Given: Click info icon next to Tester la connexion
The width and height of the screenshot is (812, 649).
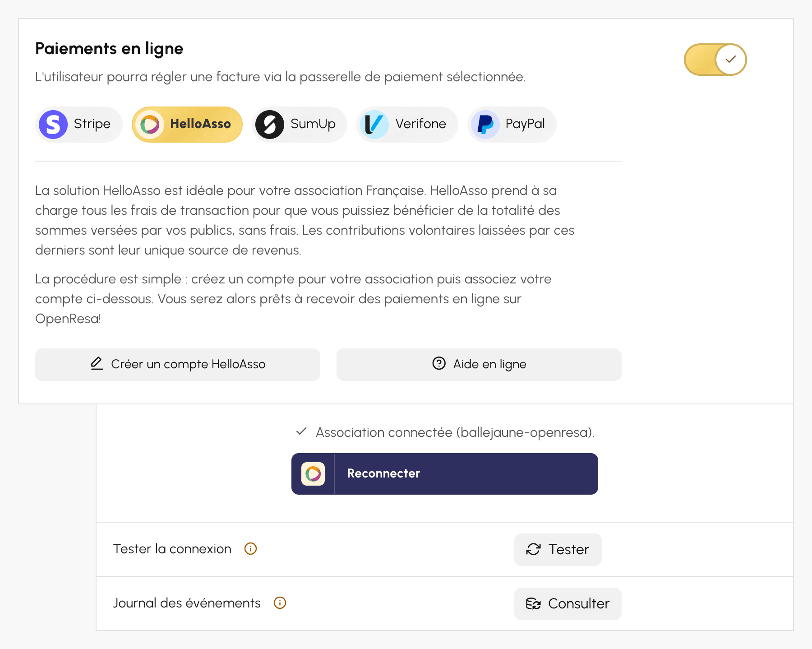Looking at the screenshot, I should 250,549.
